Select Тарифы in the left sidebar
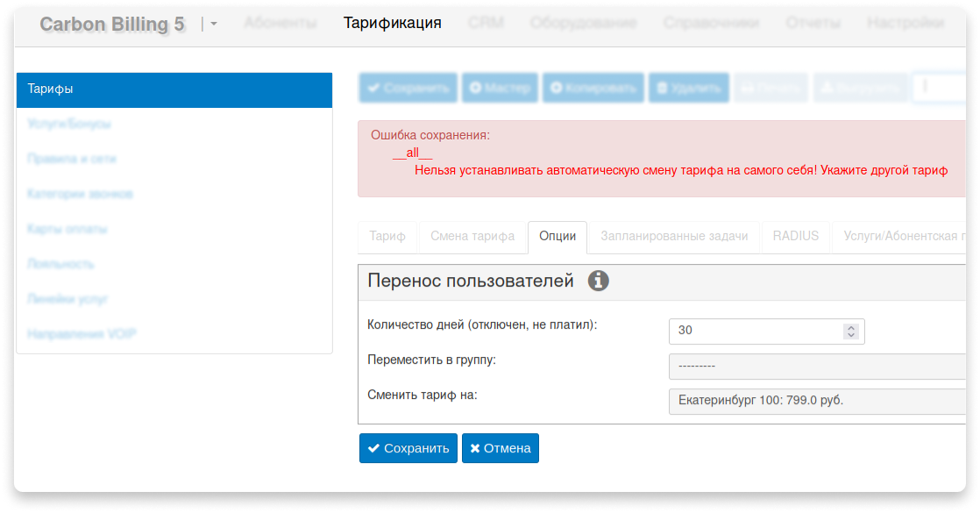Image resolution: width=980 pixels, height=513 pixels. pyautogui.click(x=174, y=89)
